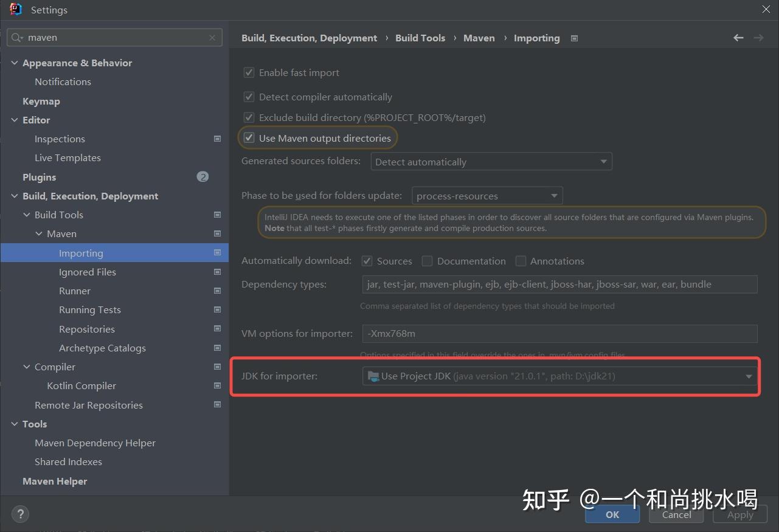779x532 pixels.
Task: Clear the maven search query with the X icon
Action: tap(212, 38)
